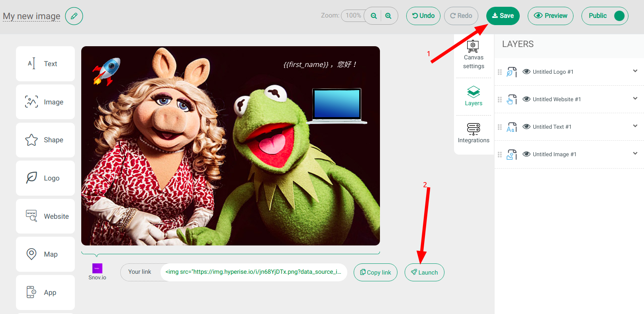Click the Untitled Logo #1 layer type icon
The height and width of the screenshot is (314, 644).
tap(511, 72)
